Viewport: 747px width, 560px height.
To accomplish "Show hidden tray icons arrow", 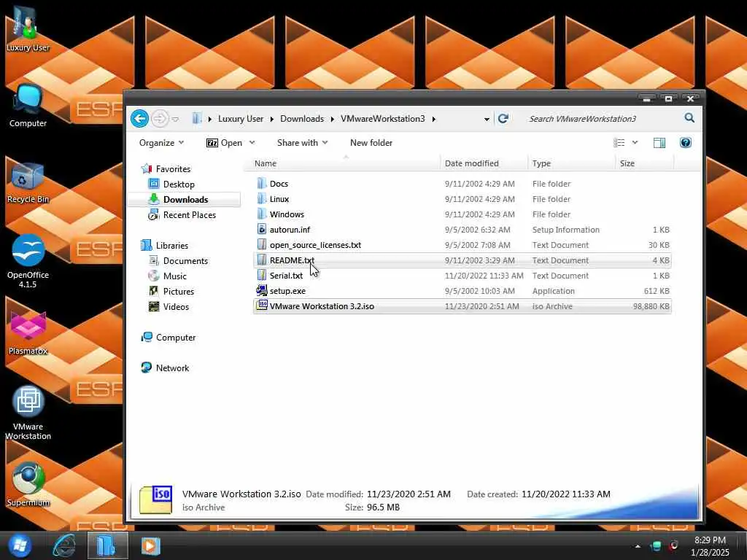I will click(638, 546).
